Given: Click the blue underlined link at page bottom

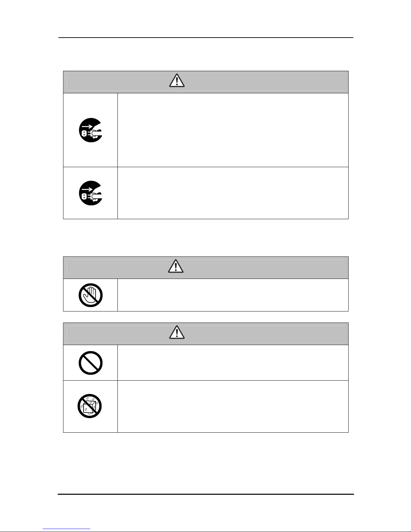Looking at the screenshot, I should pyautogui.click(x=67, y=529).
